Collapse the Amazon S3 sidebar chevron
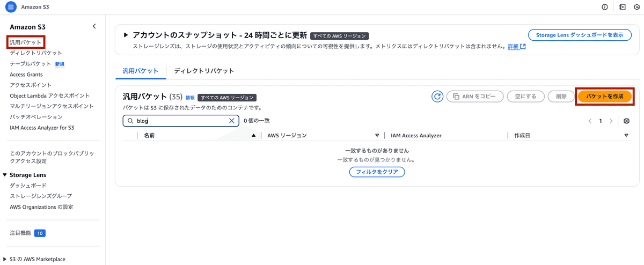Viewport: 644px width, 265px height. point(94,26)
